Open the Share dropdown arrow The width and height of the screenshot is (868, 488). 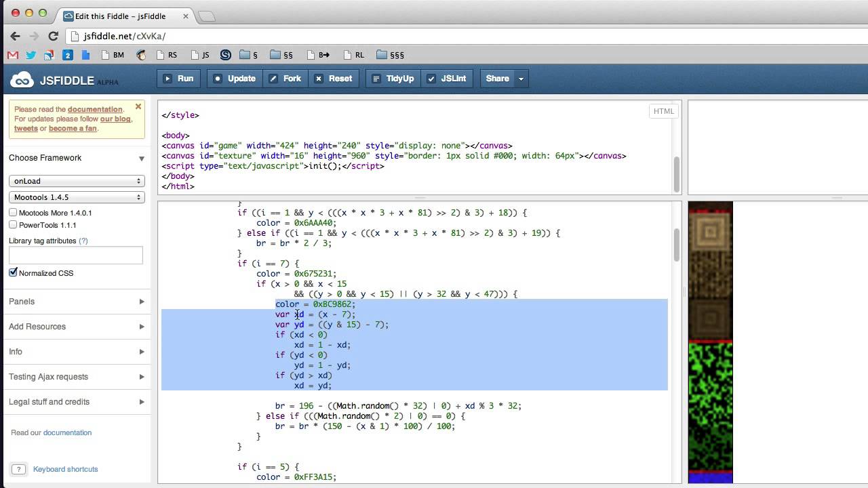[521, 79]
